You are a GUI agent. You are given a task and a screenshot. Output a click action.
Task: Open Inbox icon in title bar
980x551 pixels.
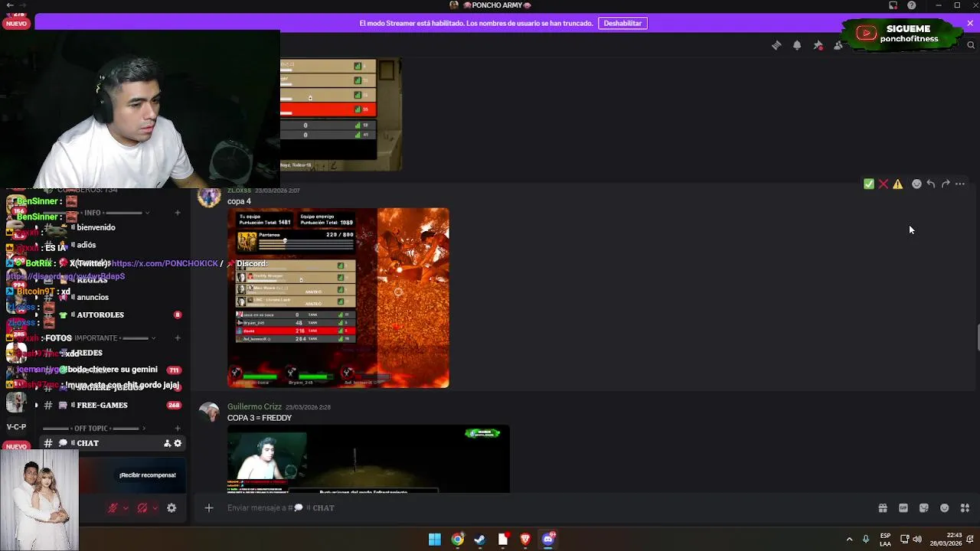893,5
